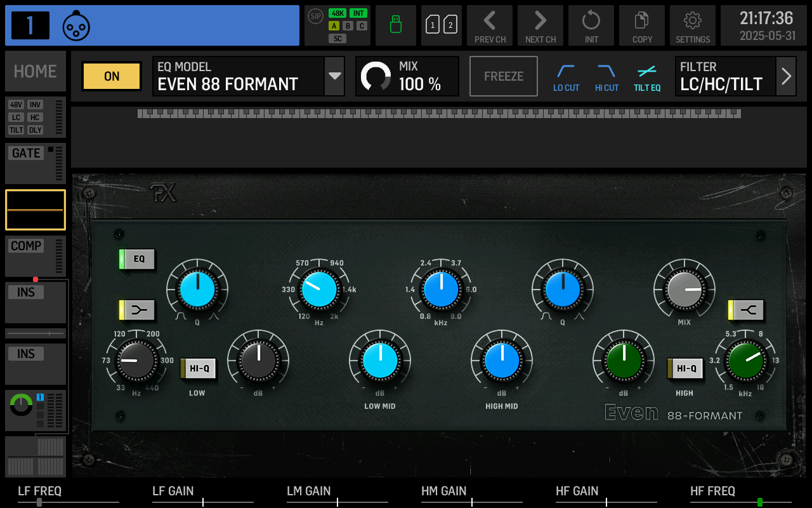
Task: Open the EQ MODEL dropdown
Action: pos(334,76)
